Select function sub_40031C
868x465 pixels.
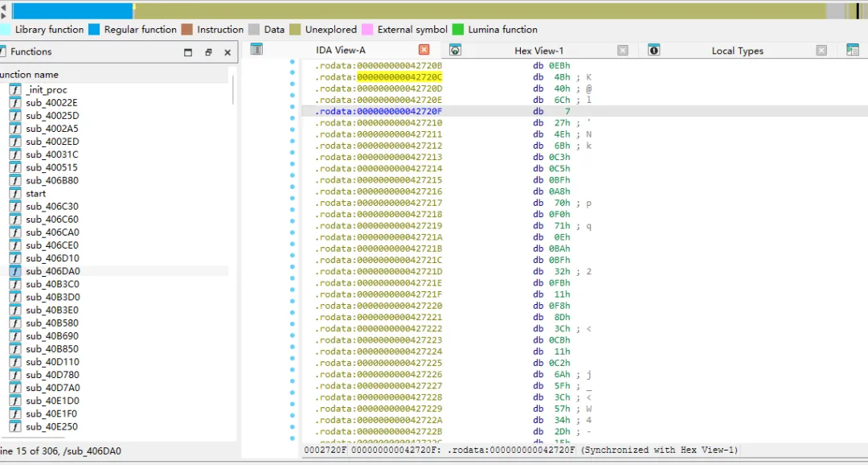tap(52, 154)
